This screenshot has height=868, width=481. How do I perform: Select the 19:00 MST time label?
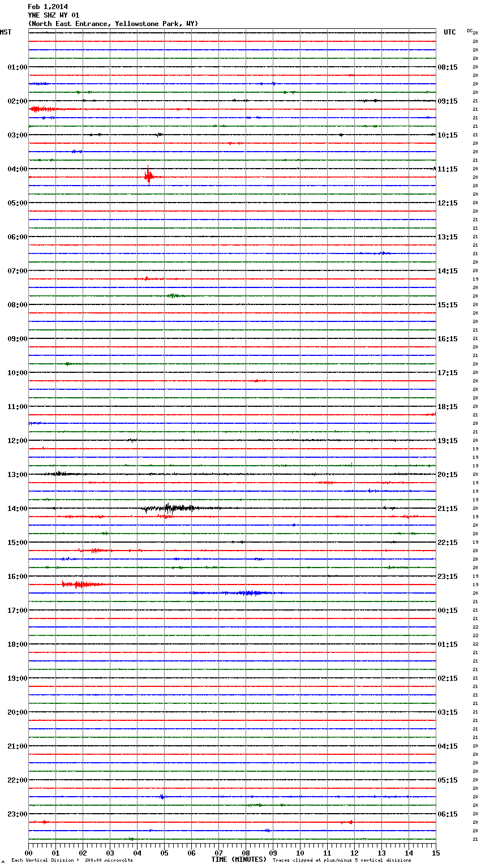tap(18, 678)
